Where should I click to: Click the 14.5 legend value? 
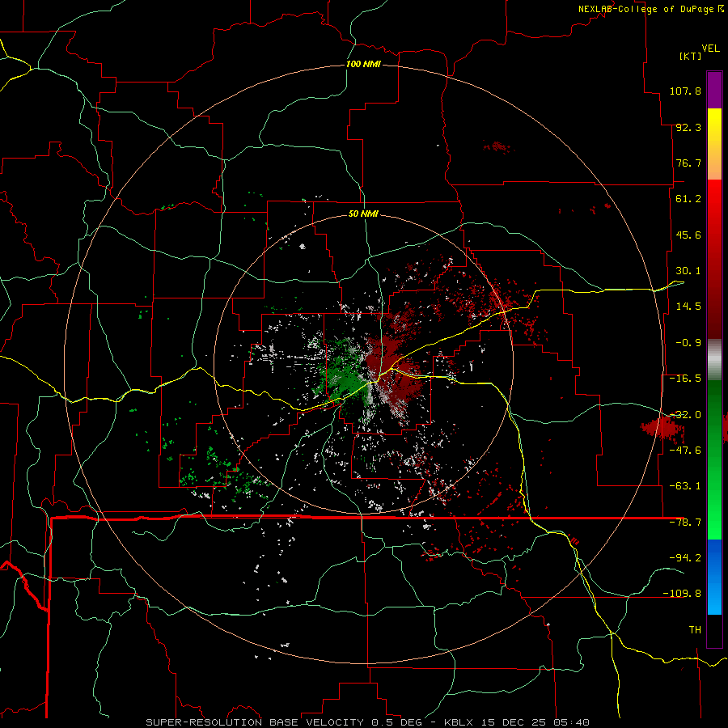(x=688, y=307)
